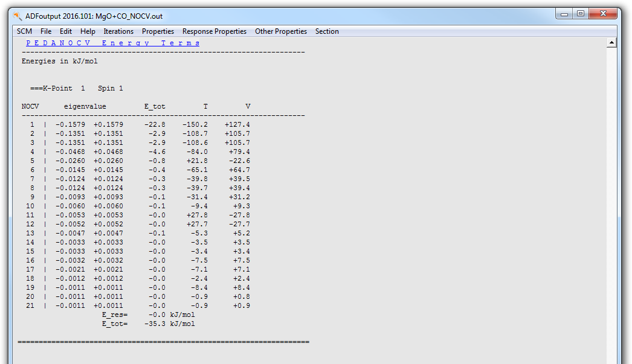The height and width of the screenshot is (364, 632).
Task: Click T value -39.8 in NOCV row 7
Action: pos(197,179)
